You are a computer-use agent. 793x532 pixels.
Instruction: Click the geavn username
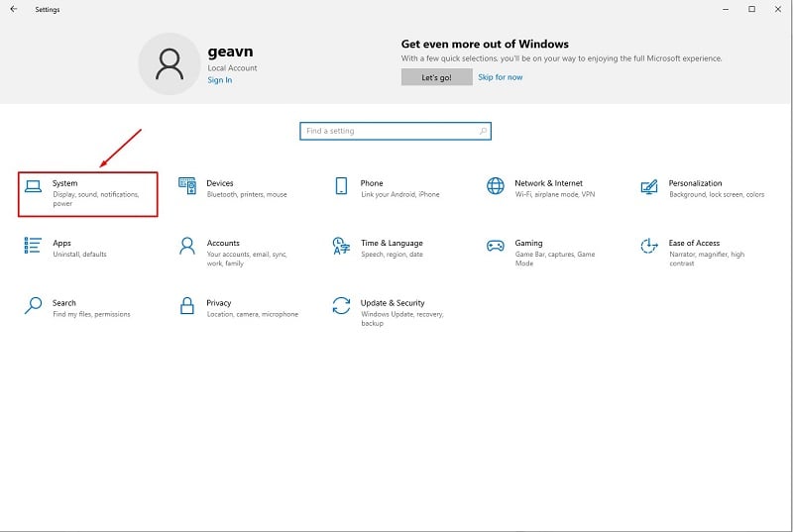(230, 53)
